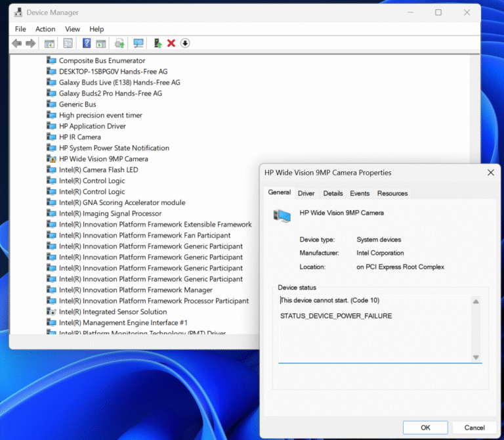This screenshot has width=504, height=440.
Task: Click the Intel Corporation manufacturer value
Action: (380, 253)
